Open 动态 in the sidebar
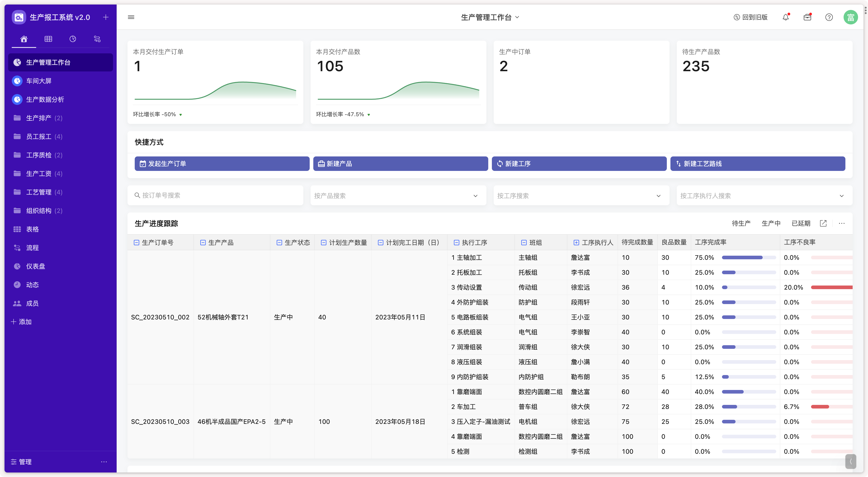The image size is (868, 477). tap(60, 285)
